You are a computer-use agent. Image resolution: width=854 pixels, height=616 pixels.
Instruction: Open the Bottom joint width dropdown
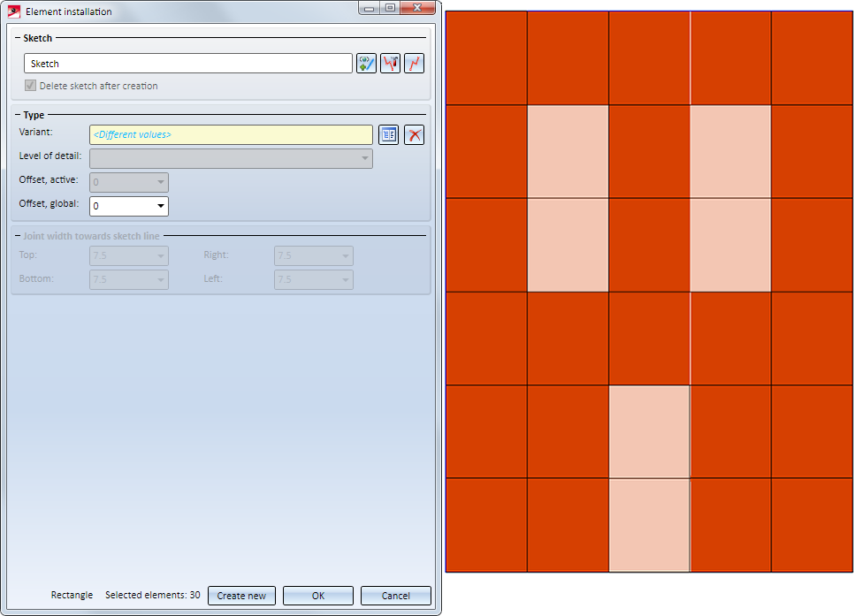tap(129, 279)
